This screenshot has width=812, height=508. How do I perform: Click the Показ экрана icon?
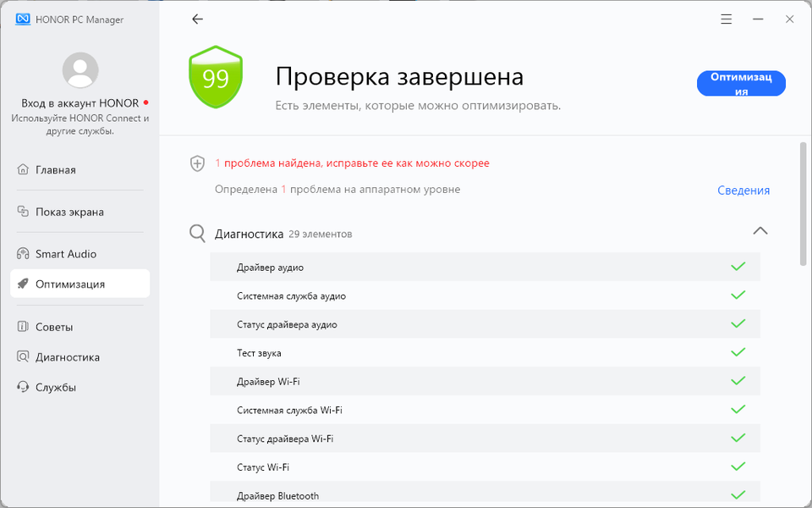pos(23,212)
